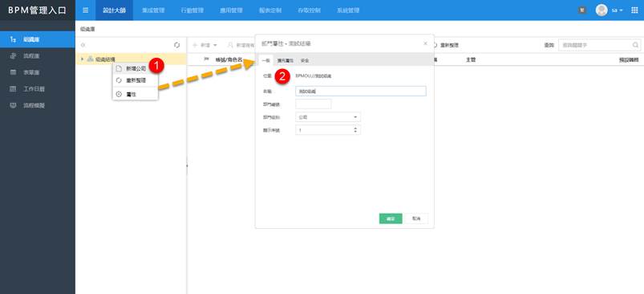Choose 屬性 from the context menu
Viewport: 644px width, 294px height.
point(135,94)
